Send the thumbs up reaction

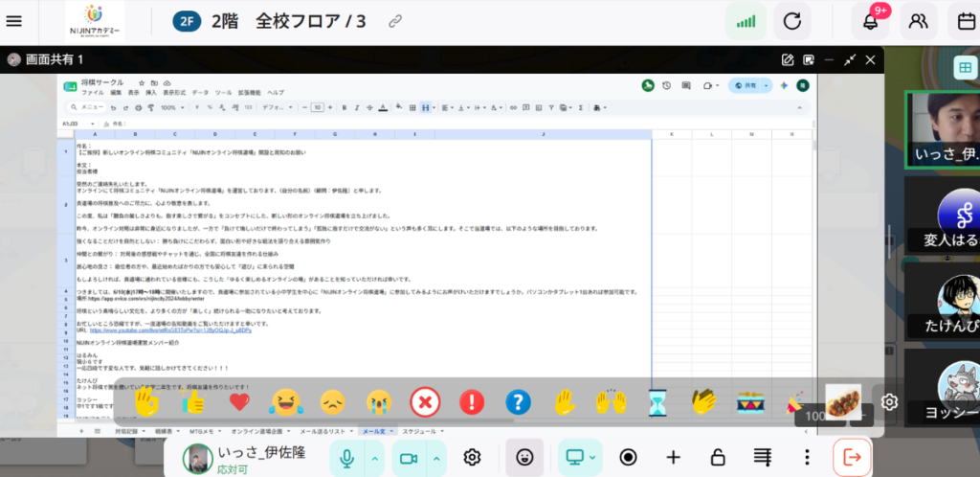coord(193,402)
